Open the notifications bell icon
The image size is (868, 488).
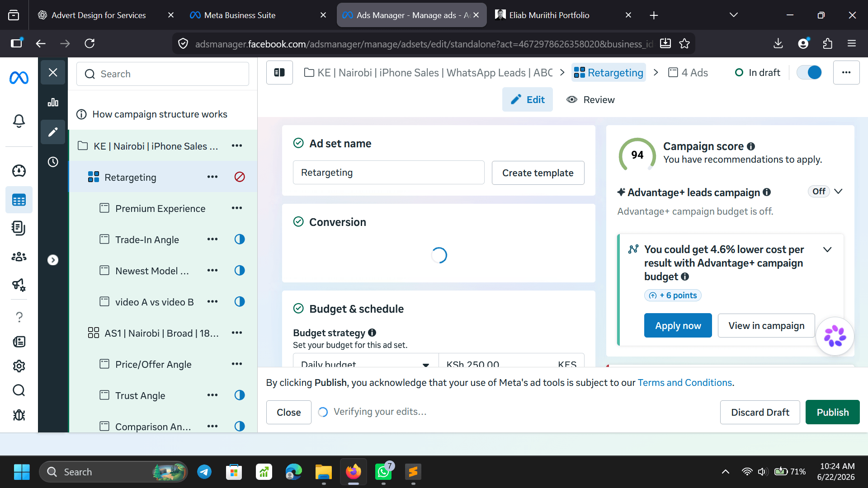pos(19,121)
